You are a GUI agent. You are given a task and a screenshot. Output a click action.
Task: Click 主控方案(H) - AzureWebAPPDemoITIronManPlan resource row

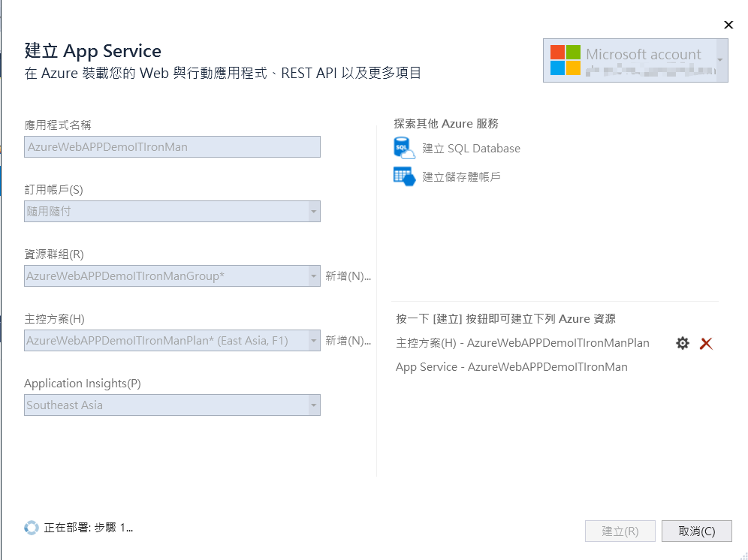click(523, 343)
